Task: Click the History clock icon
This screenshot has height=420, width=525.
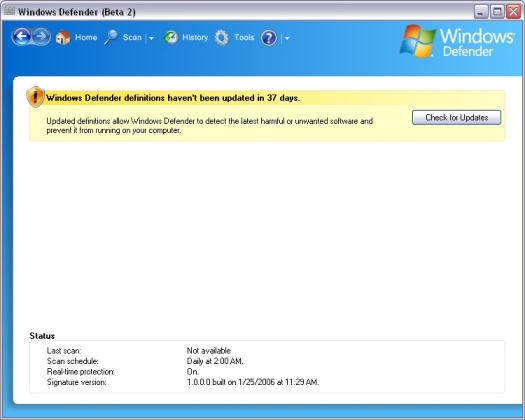Action: tap(171, 37)
